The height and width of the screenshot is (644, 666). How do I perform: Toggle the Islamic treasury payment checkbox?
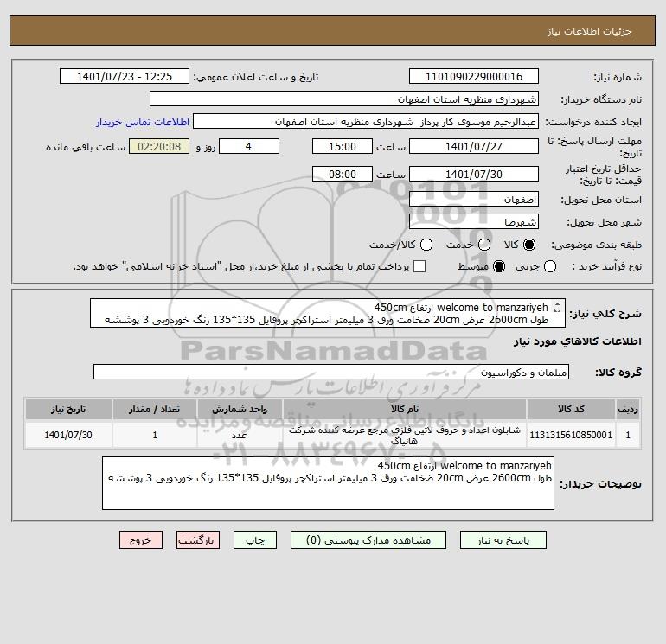tap(419, 266)
